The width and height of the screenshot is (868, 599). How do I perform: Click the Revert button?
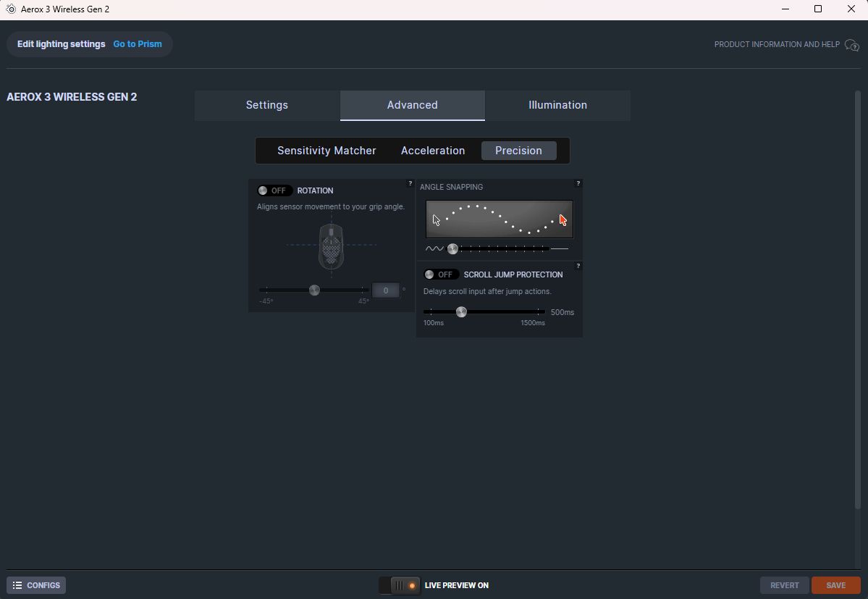coord(785,585)
